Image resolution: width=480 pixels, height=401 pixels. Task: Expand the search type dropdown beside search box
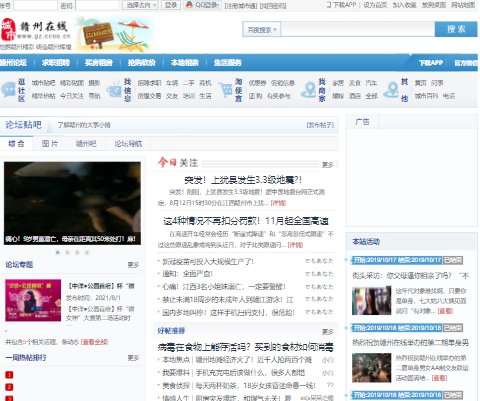click(262, 30)
